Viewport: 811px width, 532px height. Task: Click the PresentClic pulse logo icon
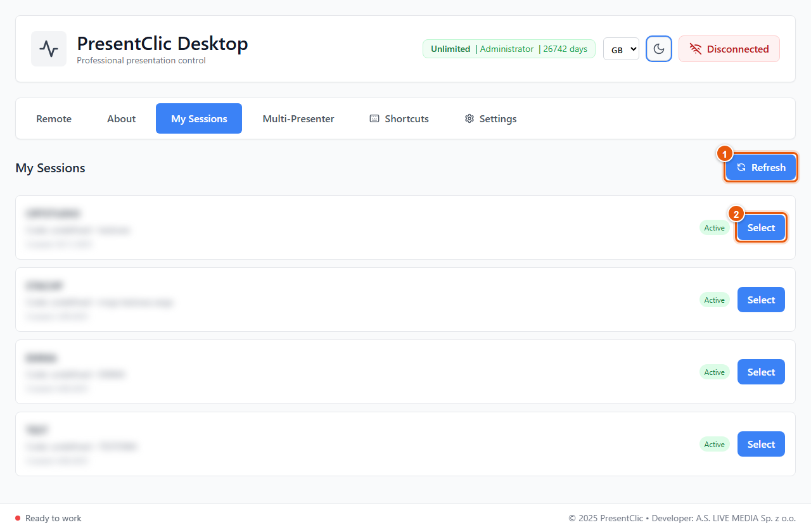click(x=49, y=49)
